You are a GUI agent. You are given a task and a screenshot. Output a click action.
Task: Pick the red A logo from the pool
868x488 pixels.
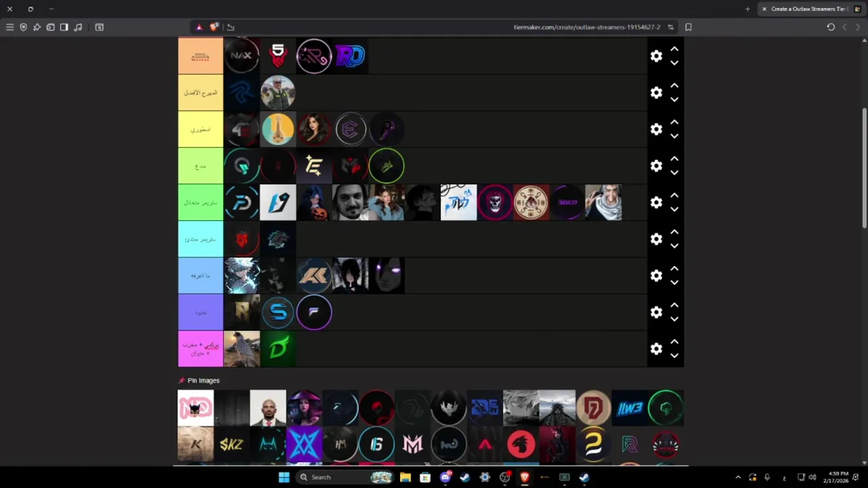[485, 445]
